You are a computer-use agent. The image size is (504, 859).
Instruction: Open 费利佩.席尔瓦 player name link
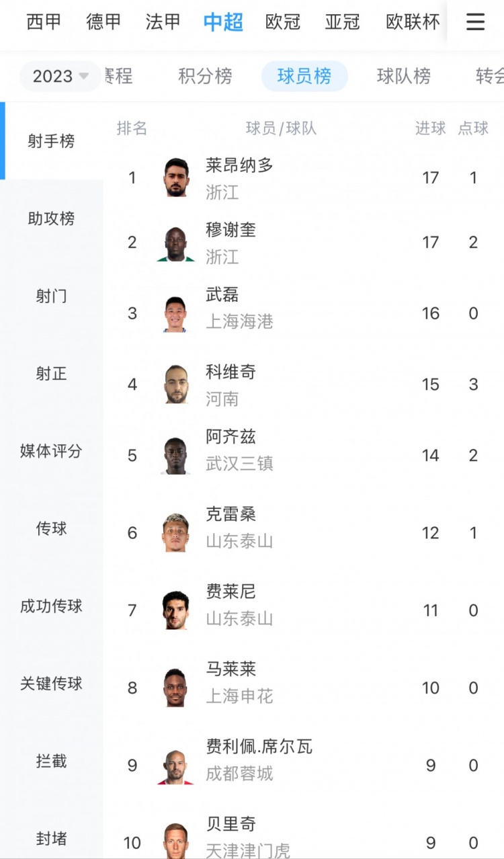click(259, 747)
